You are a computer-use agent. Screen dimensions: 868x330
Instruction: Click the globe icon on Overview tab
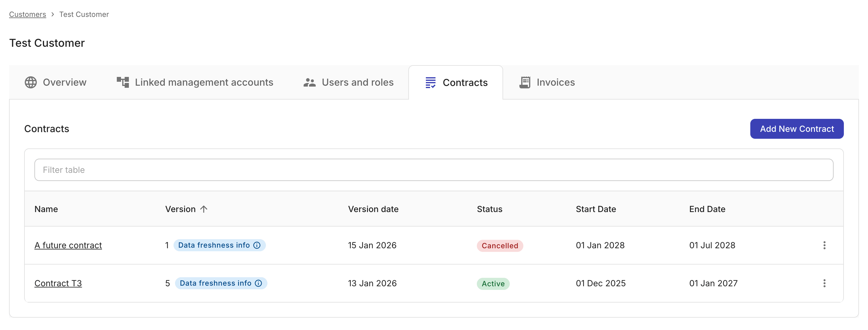[31, 83]
